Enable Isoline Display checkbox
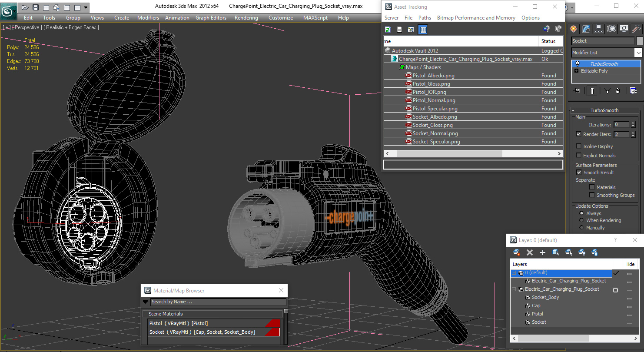This screenshot has width=644, height=352. (578, 146)
